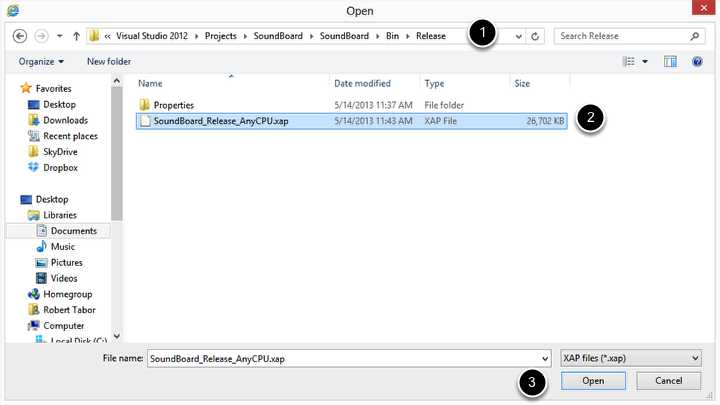Viewport: 720px width, 405px height.
Task: Open Homegroup in navigation pane
Action: point(68,294)
